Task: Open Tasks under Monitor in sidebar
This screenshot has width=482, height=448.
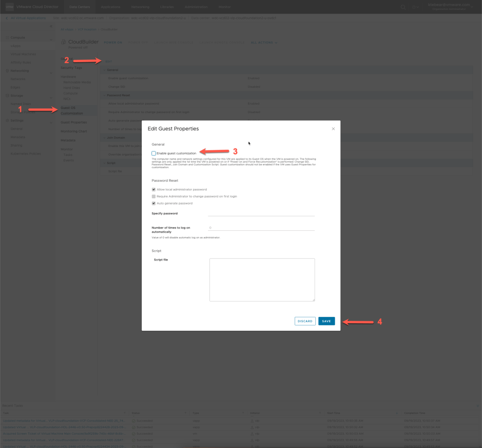Action: point(68,155)
